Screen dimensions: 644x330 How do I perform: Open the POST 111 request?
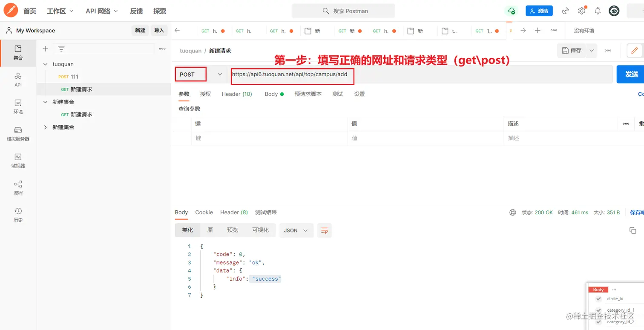click(103, 77)
